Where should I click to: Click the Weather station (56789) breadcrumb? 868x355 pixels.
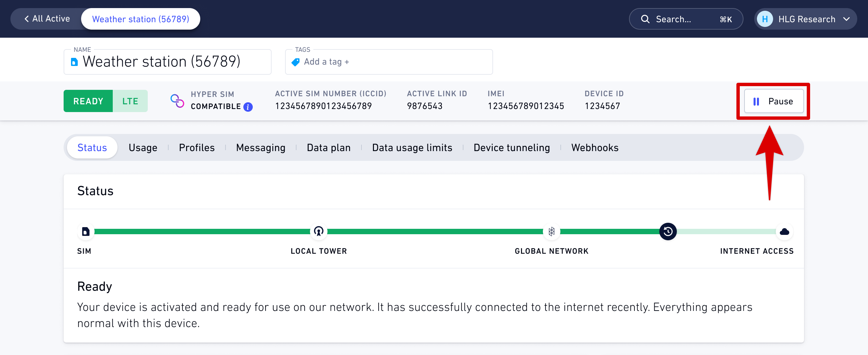coord(140,19)
